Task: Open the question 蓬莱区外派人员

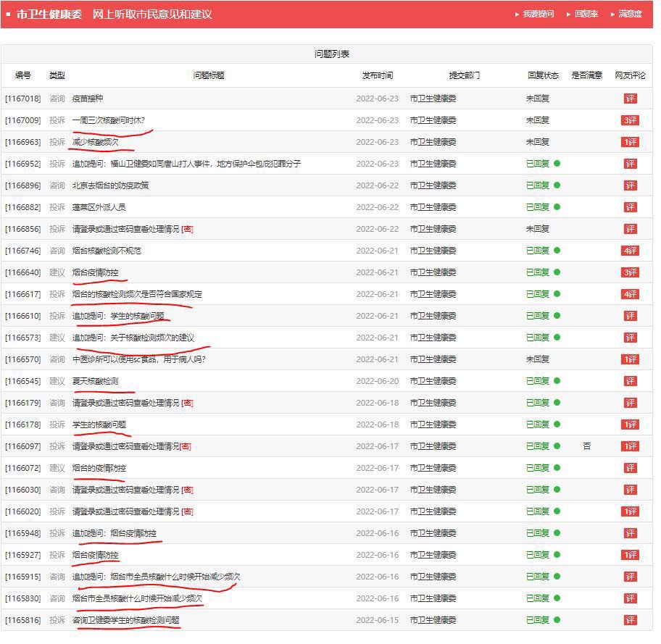Action: click(x=99, y=207)
